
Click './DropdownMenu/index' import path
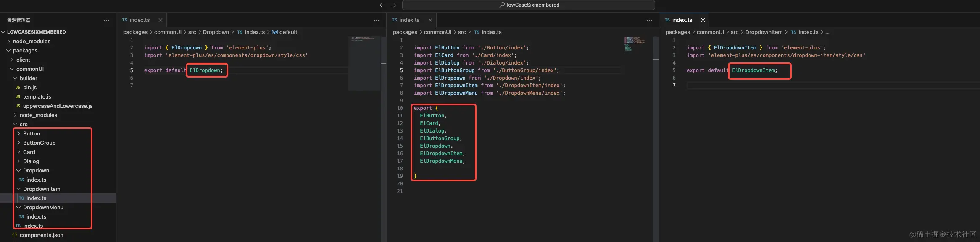point(529,93)
